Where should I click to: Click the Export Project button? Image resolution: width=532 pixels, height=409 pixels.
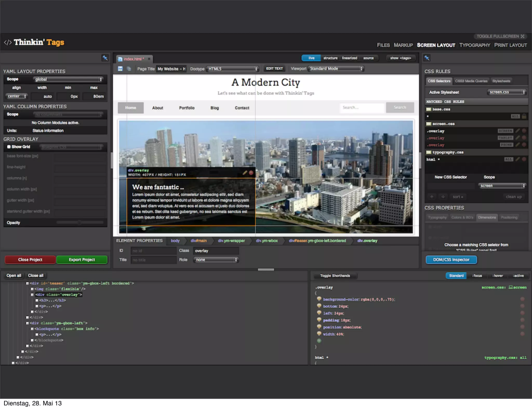click(x=82, y=260)
